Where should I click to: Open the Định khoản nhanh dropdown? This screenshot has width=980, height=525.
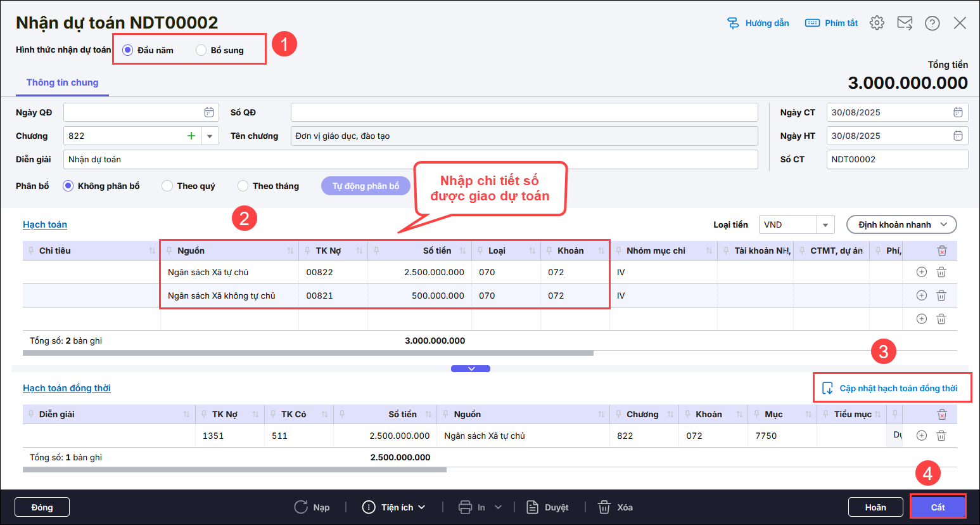coord(901,224)
